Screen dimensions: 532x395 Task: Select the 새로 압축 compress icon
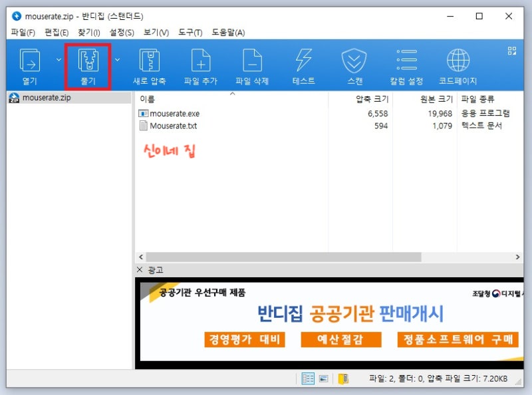tap(151, 65)
